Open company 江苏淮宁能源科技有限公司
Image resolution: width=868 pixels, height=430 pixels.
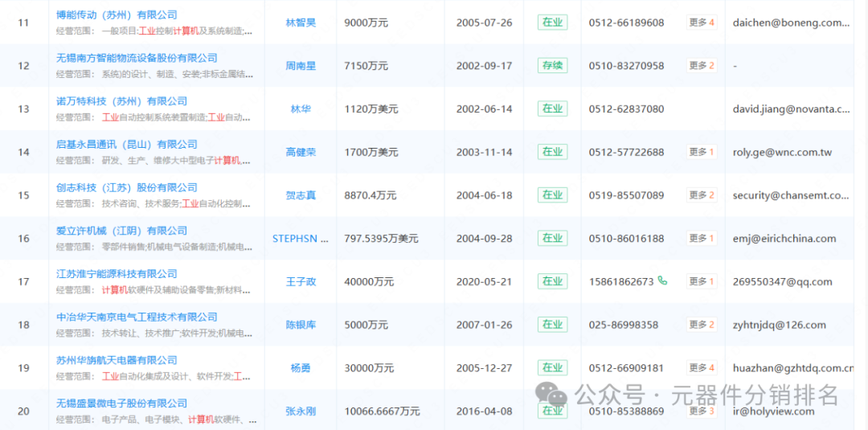click(x=117, y=274)
